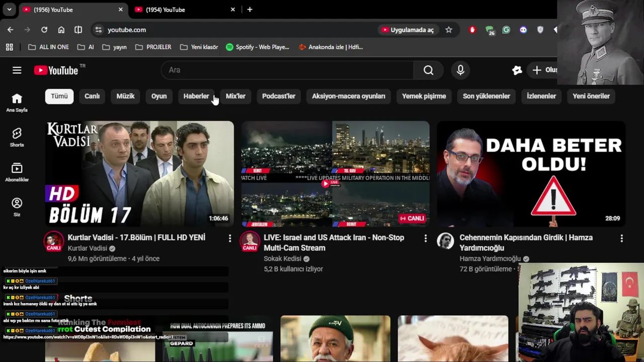644x362 pixels.
Task: Open options for Cehennemin Kapısından Girdik video
Action: tap(621, 238)
